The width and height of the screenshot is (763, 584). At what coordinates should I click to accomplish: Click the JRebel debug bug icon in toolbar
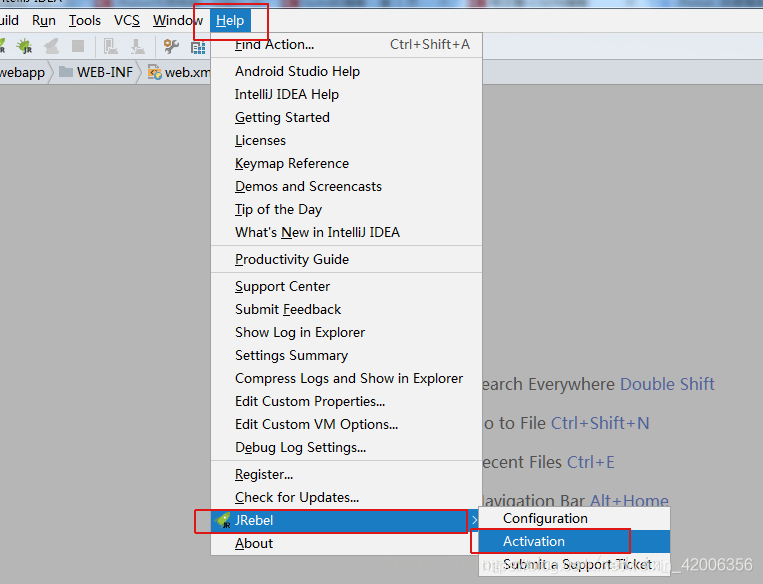click(x=24, y=47)
